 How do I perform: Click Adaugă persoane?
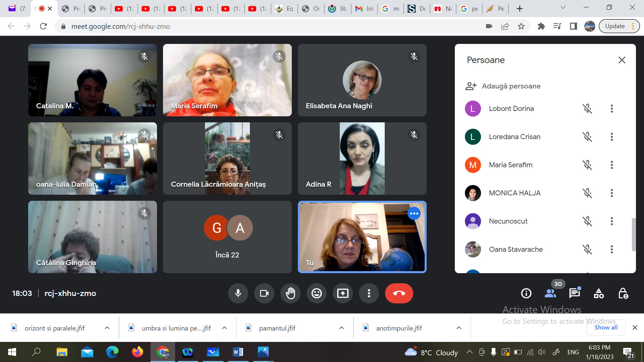[503, 86]
